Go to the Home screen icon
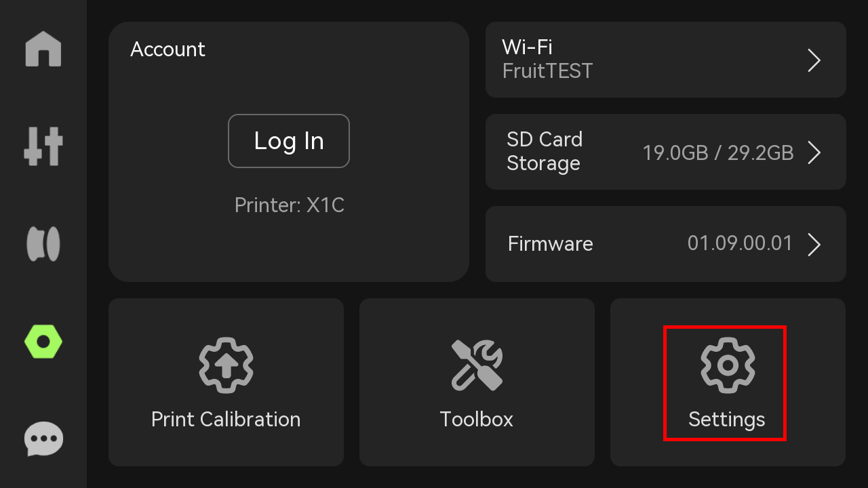868x488 pixels. (43, 49)
